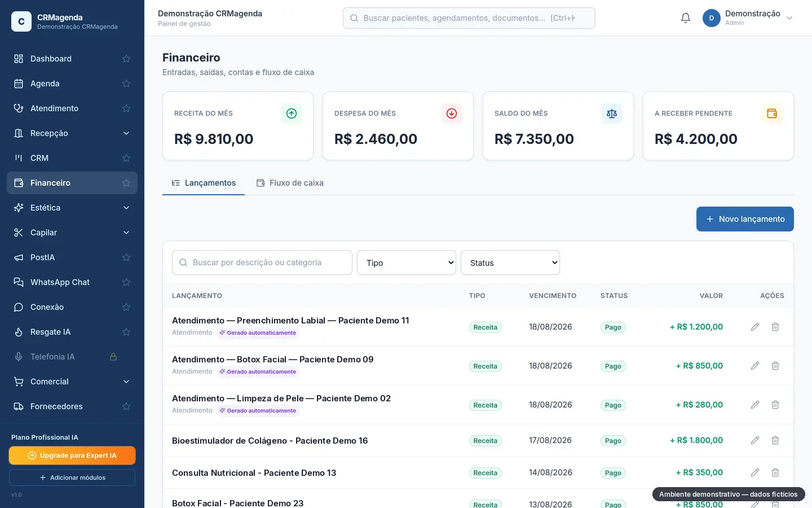Click the 17/08/2026 due date
The image size is (812, 508).
[550, 440]
